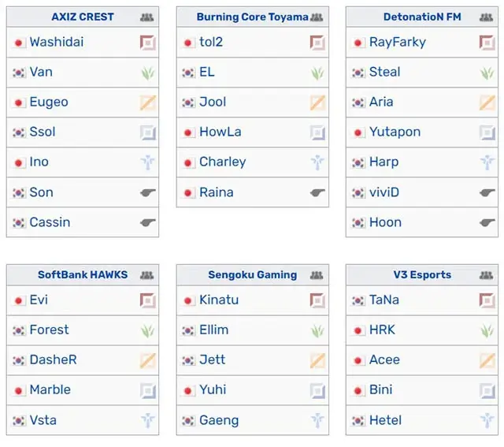Go to the V3 Esports team page
Screen dimensions: 504x447
pos(422,274)
